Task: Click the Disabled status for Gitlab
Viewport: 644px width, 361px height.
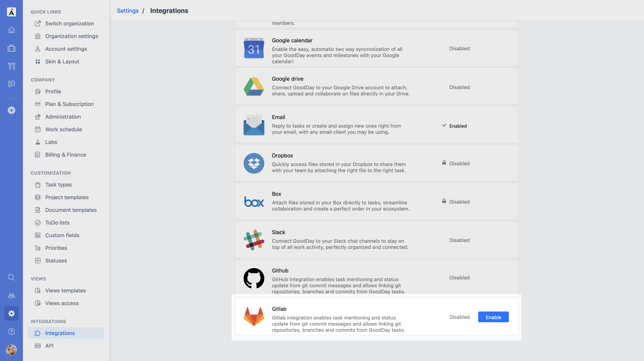Action: [459, 317]
